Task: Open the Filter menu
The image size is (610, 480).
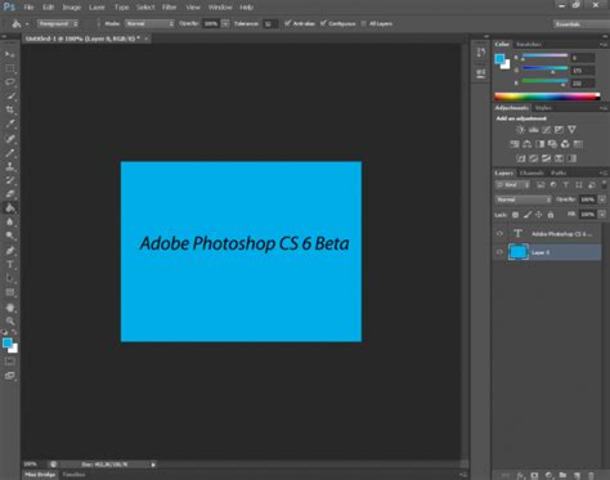Action: pyautogui.click(x=169, y=7)
